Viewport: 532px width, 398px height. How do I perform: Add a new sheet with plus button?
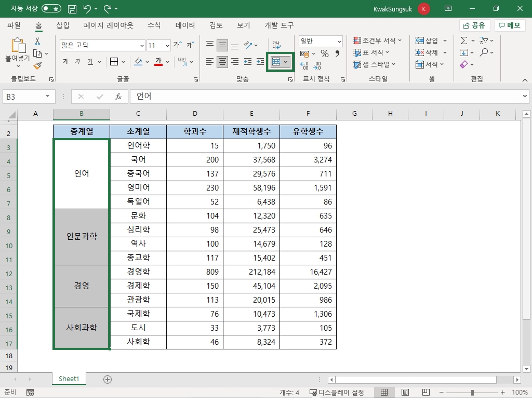click(x=107, y=379)
